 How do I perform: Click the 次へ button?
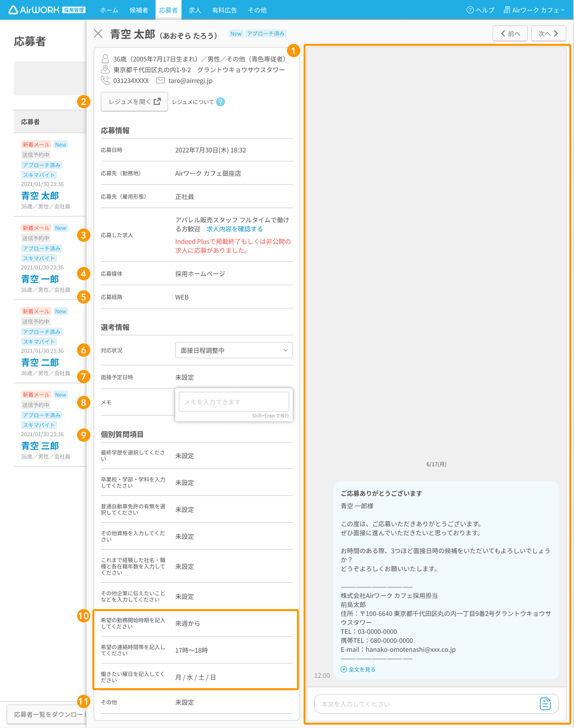pyautogui.click(x=548, y=33)
